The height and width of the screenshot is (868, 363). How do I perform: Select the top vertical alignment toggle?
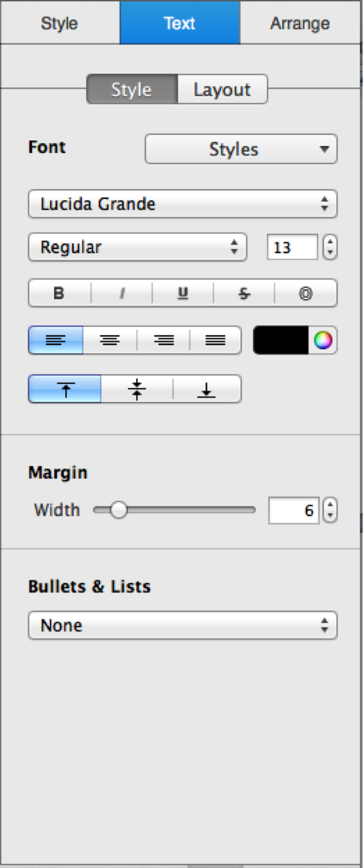(65, 389)
